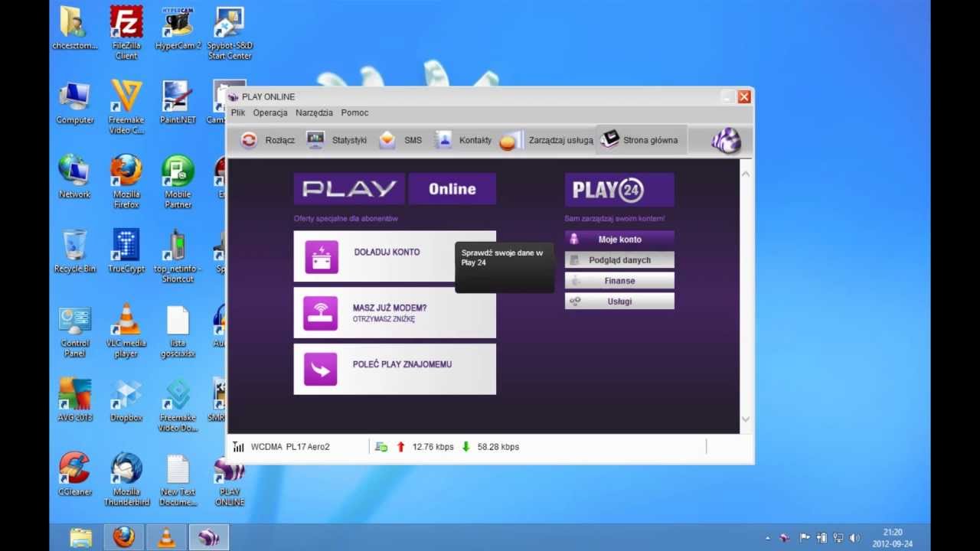Show hidden tray icons arrow
Viewport: 980px width, 551px height.
click(x=768, y=538)
